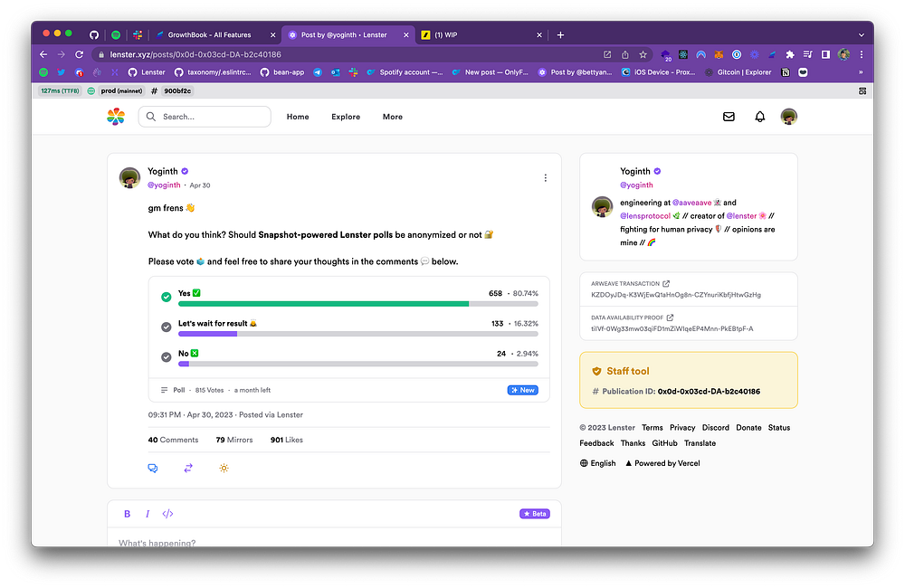Click the Discord footer link
Image resolution: width=905 pixels, height=588 pixels.
716,428
